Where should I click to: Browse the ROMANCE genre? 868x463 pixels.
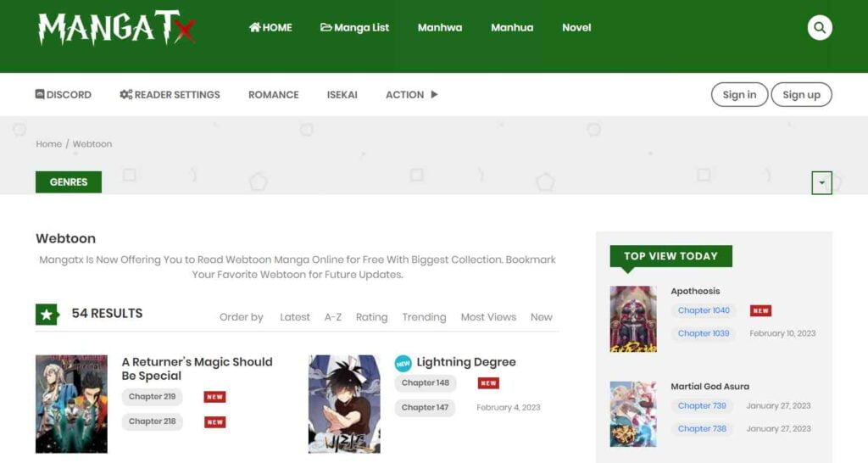(x=274, y=95)
